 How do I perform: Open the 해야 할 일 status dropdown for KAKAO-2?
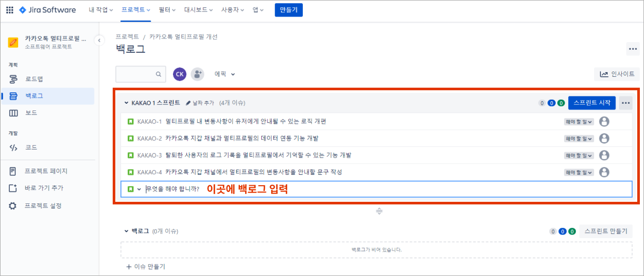(x=579, y=139)
